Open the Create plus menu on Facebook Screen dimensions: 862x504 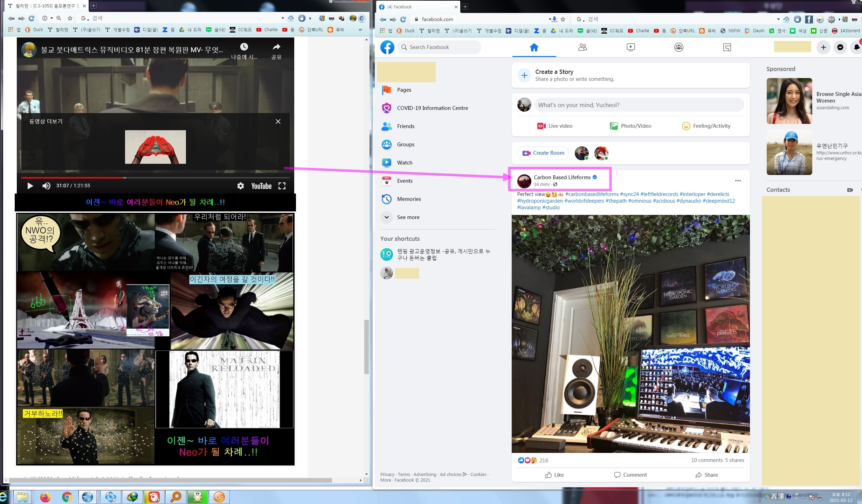click(x=823, y=47)
